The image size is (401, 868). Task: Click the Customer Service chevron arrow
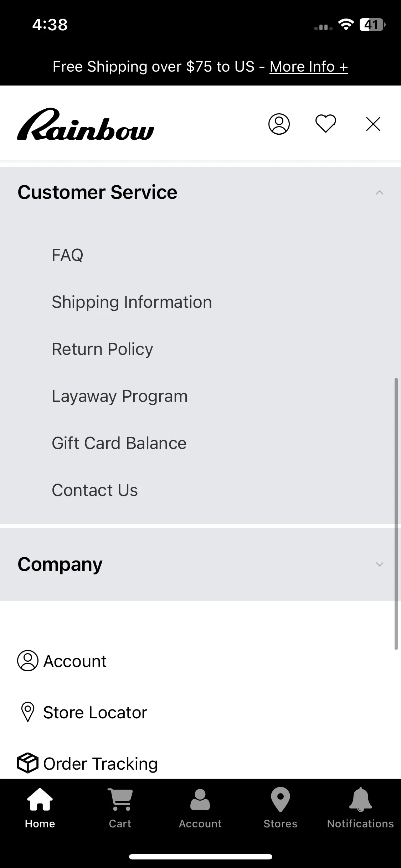click(x=380, y=193)
